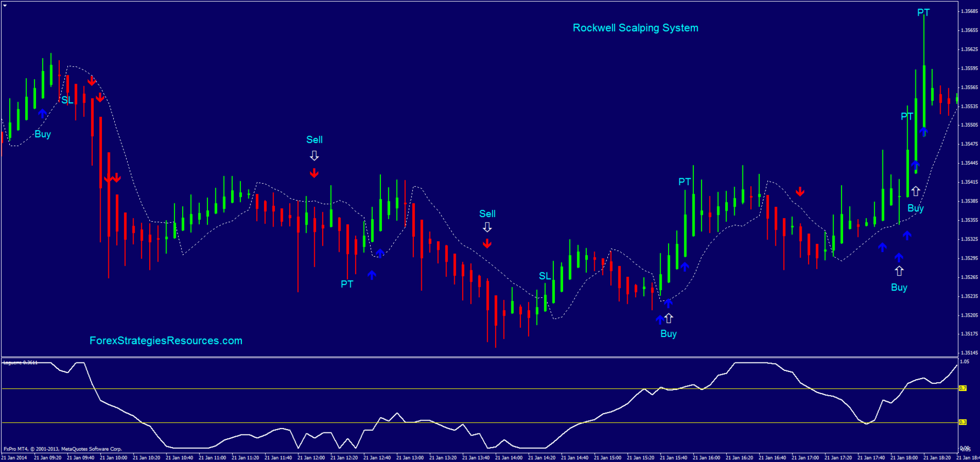Click the "21 Jan 12:40" time label

click(377, 458)
